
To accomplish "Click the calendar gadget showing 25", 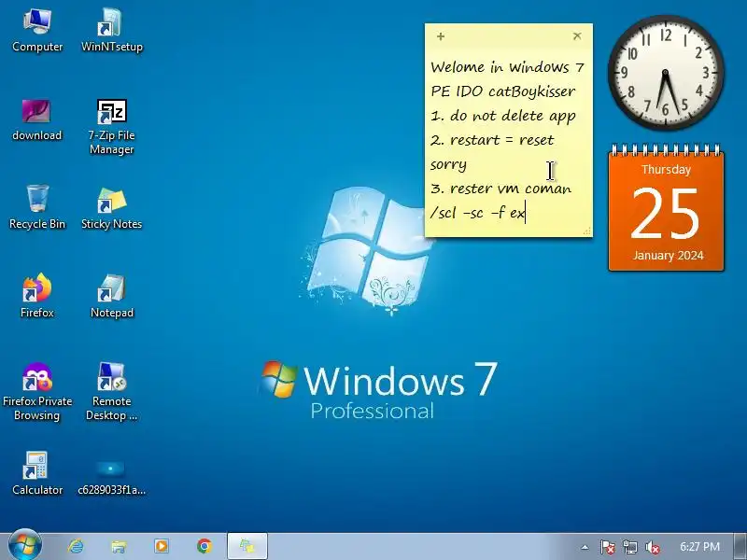I will click(x=666, y=208).
